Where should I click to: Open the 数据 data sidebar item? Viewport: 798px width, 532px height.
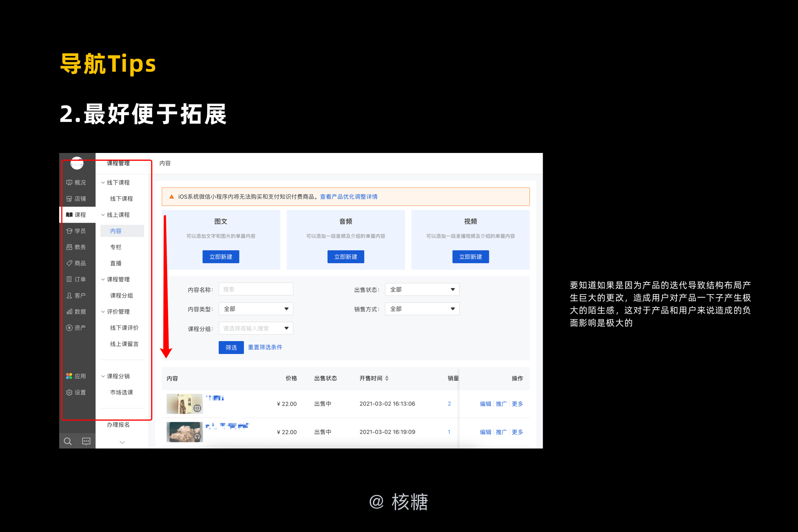[76, 311]
